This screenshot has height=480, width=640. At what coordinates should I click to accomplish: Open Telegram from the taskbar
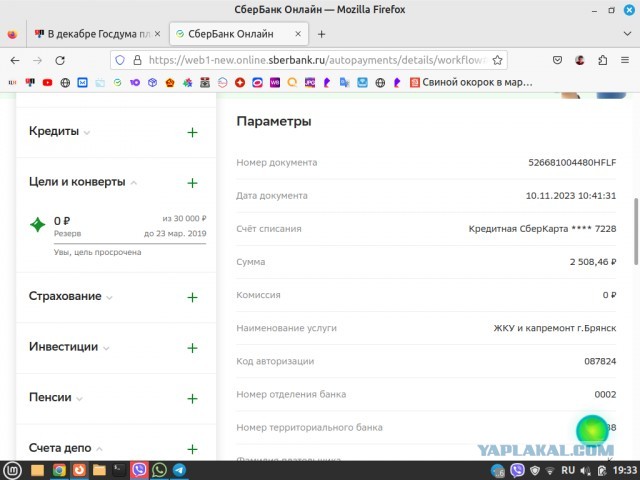point(179,470)
